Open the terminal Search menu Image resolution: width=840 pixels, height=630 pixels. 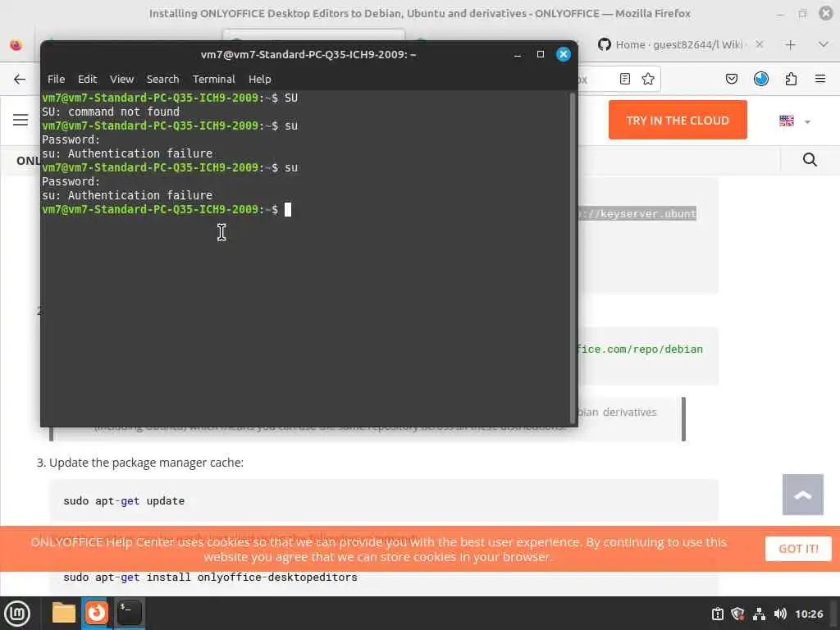(x=163, y=80)
